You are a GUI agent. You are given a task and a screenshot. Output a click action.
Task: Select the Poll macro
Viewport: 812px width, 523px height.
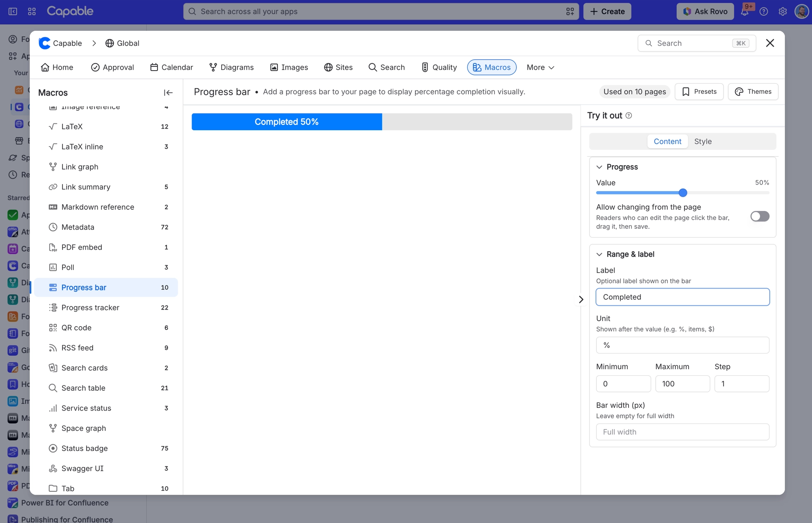(106, 267)
